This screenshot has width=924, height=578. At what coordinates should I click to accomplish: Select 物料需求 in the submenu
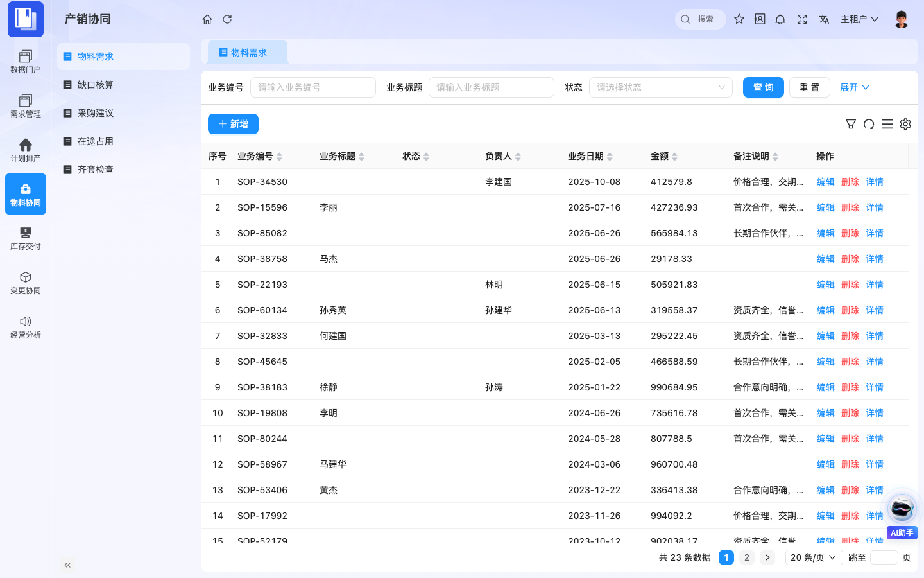click(x=123, y=57)
